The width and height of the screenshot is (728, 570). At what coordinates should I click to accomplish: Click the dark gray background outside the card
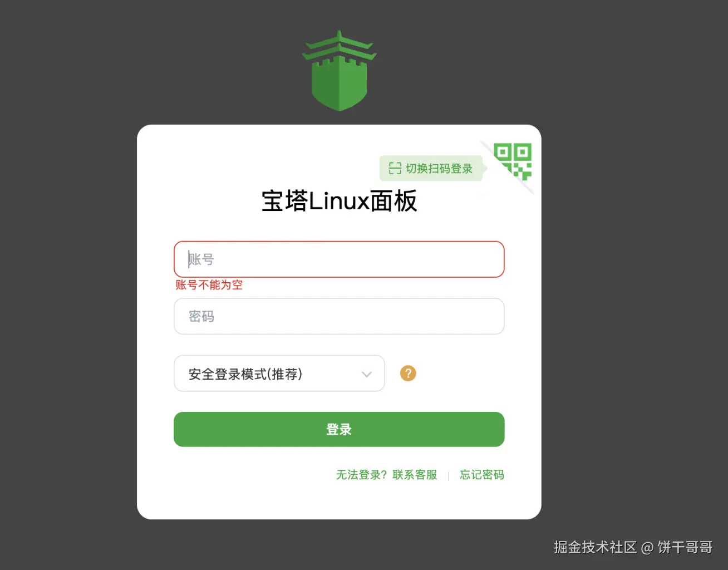tap(67, 278)
